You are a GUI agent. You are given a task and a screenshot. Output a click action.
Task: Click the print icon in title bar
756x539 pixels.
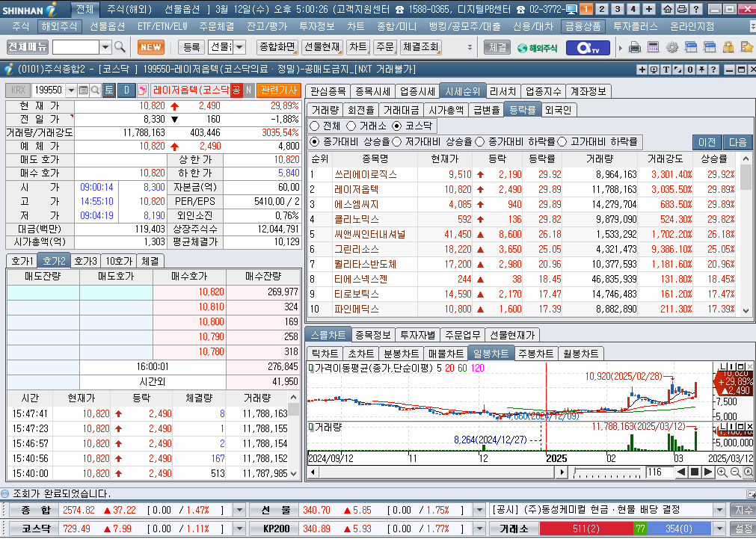click(682, 9)
